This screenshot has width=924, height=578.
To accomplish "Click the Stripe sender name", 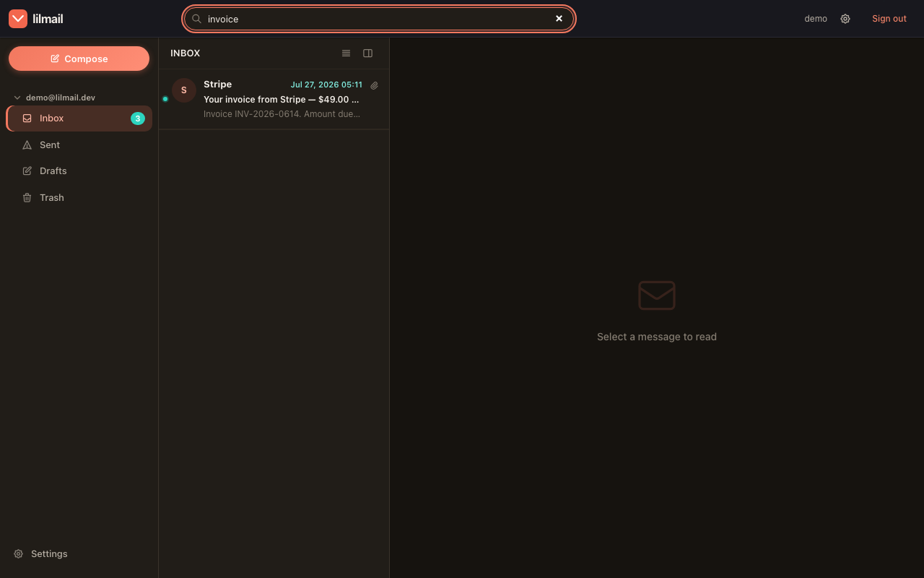I will click(218, 85).
